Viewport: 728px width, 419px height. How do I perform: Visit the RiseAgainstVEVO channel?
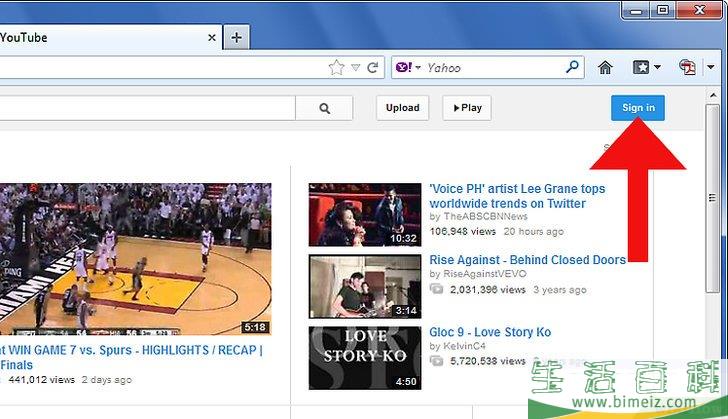(485, 274)
